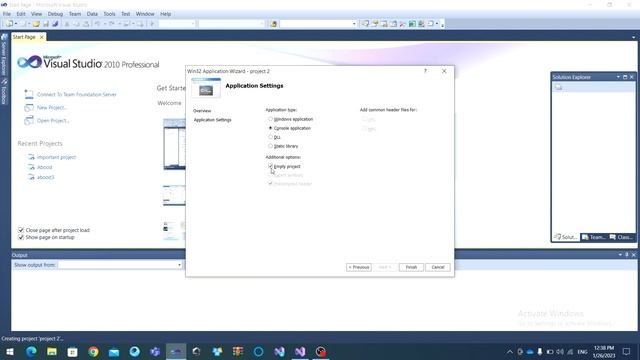Image resolution: width=640 pixels, height=360 pixels.
Task: Click the Properties Window toolbar icon
Action: pos(375,24)
